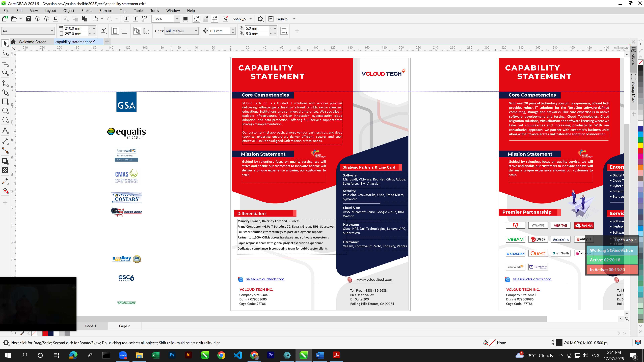Click the Print icon

(56, 19)
